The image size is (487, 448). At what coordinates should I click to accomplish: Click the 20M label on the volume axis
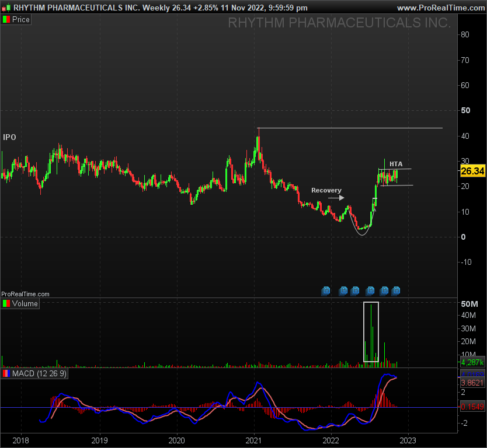(x=468, y=341)
